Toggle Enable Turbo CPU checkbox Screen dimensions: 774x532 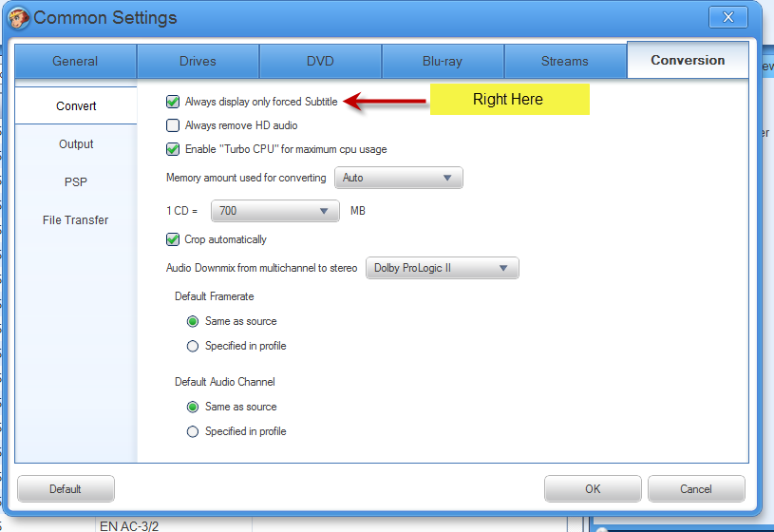coord(172,149)
